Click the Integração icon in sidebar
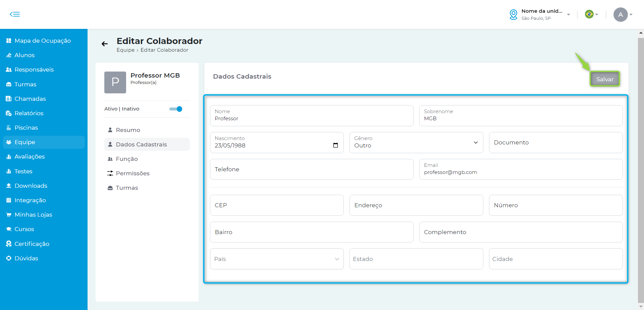 pos(9,200)
